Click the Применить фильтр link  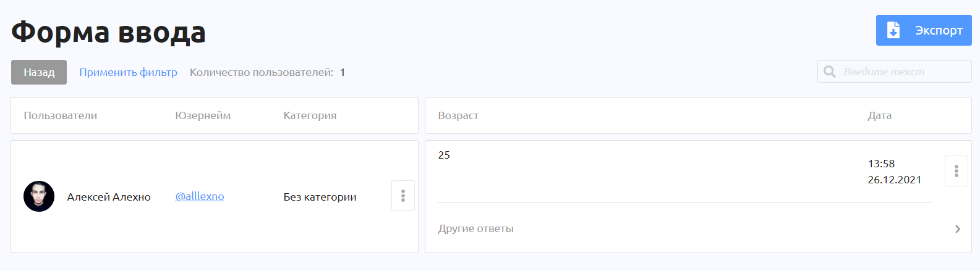pyautogui.click(x=128, y=72)
